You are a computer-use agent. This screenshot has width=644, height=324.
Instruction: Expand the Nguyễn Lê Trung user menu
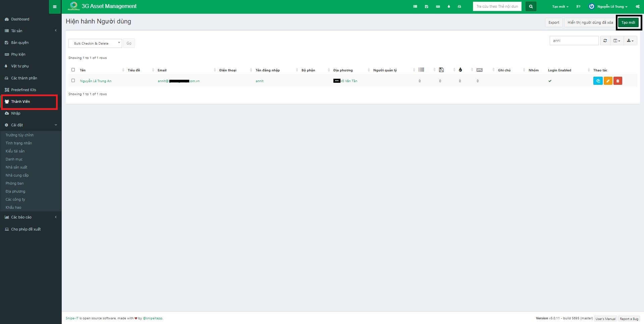[609, 7]
